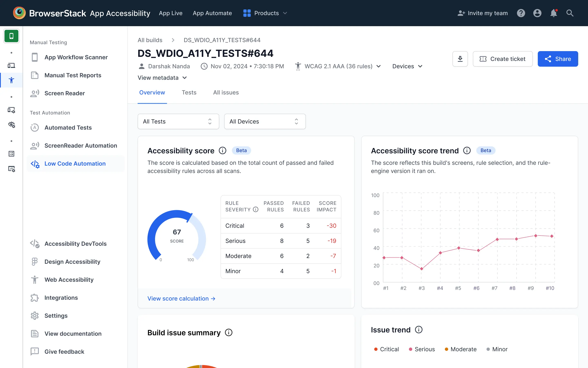Click the download report icon button
This screenshot has height=368, width=588.
460,59
